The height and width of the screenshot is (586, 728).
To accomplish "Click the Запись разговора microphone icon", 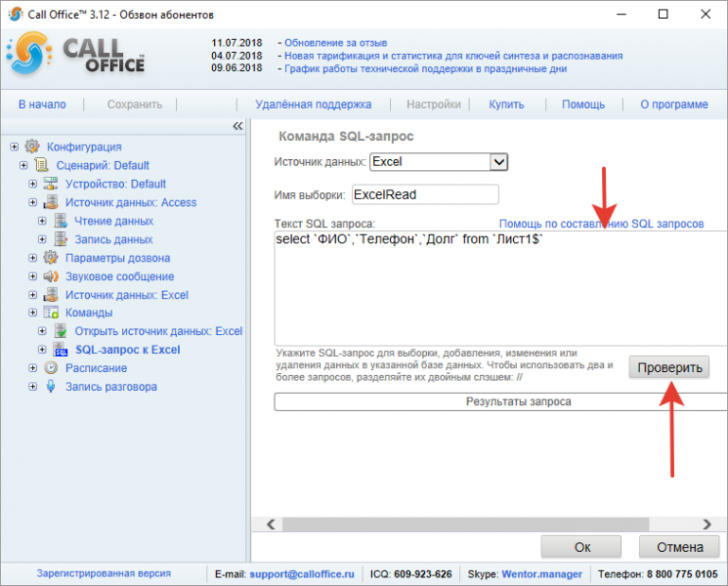I will 51,386.
